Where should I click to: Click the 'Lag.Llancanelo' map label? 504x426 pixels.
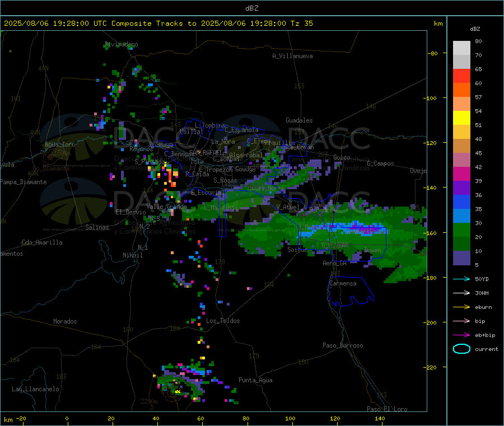tap(35, 389)
